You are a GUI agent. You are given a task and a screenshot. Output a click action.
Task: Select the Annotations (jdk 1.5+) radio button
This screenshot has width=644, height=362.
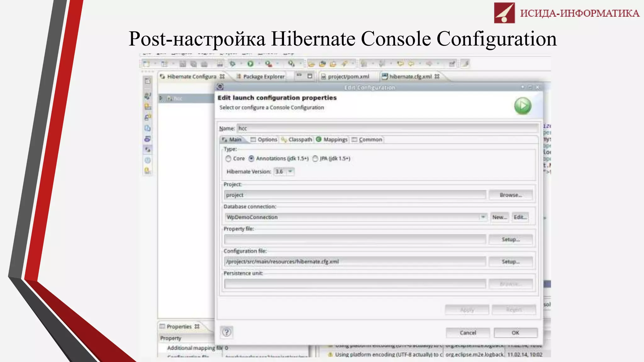click(x=251, y=159)
